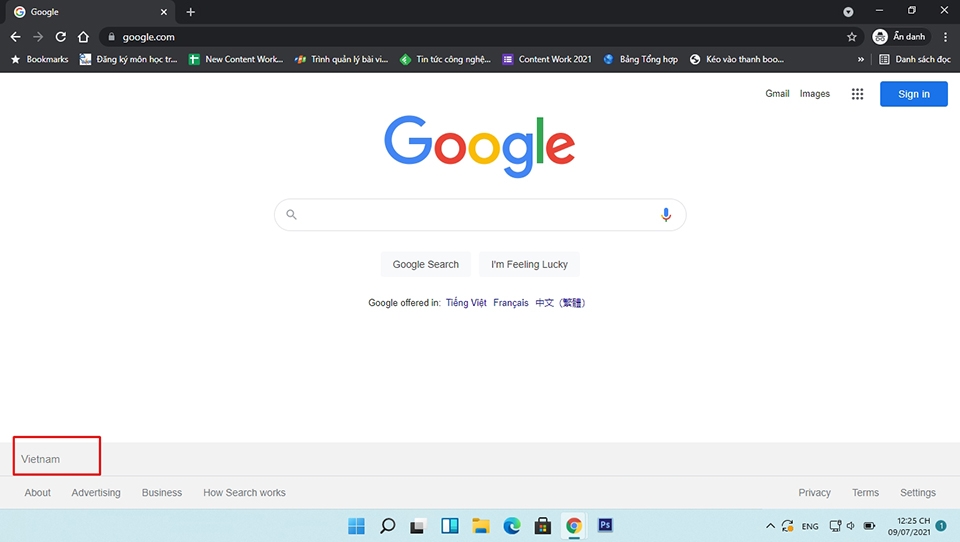Open the browser home page icon

point(83,37)
